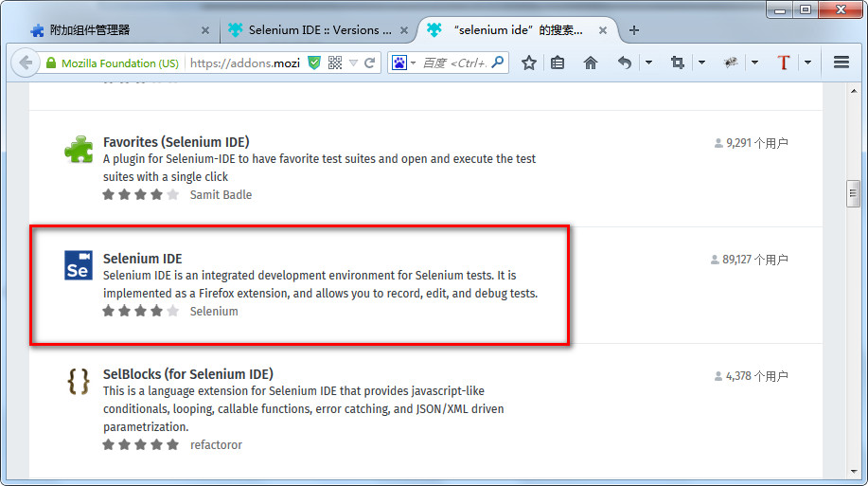Click the author name Samit Badle

tap(221, 195)
